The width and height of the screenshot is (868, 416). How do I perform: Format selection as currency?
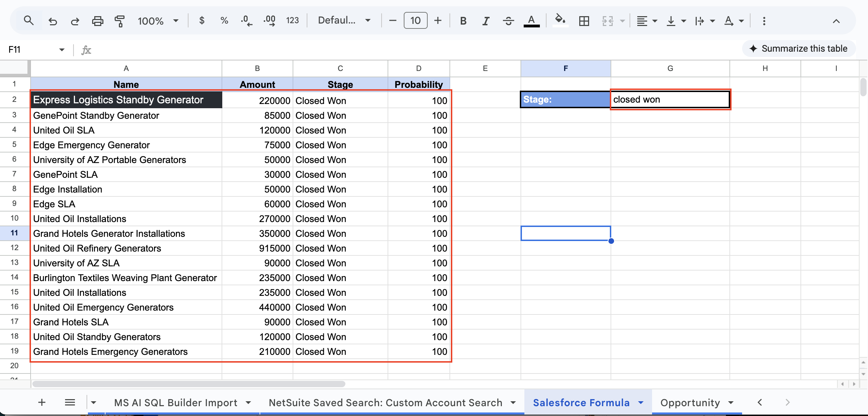(x=202, y=20)
